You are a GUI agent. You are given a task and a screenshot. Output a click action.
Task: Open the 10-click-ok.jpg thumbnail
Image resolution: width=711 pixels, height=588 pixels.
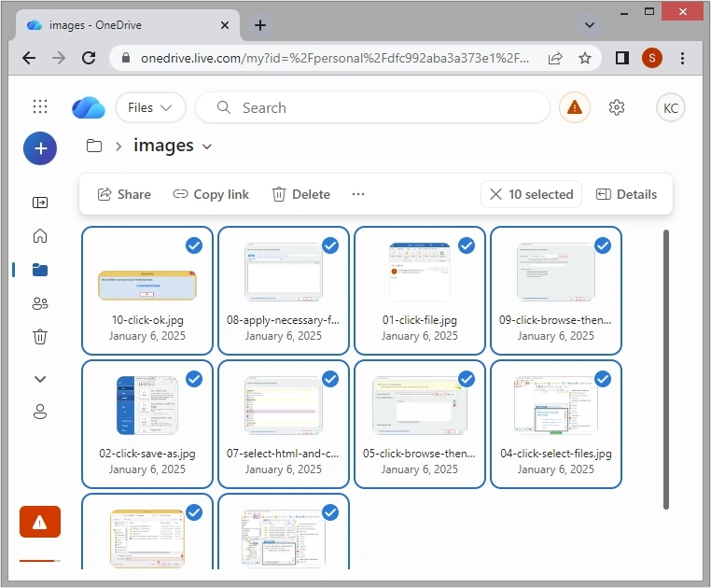(x=147, y=286)
